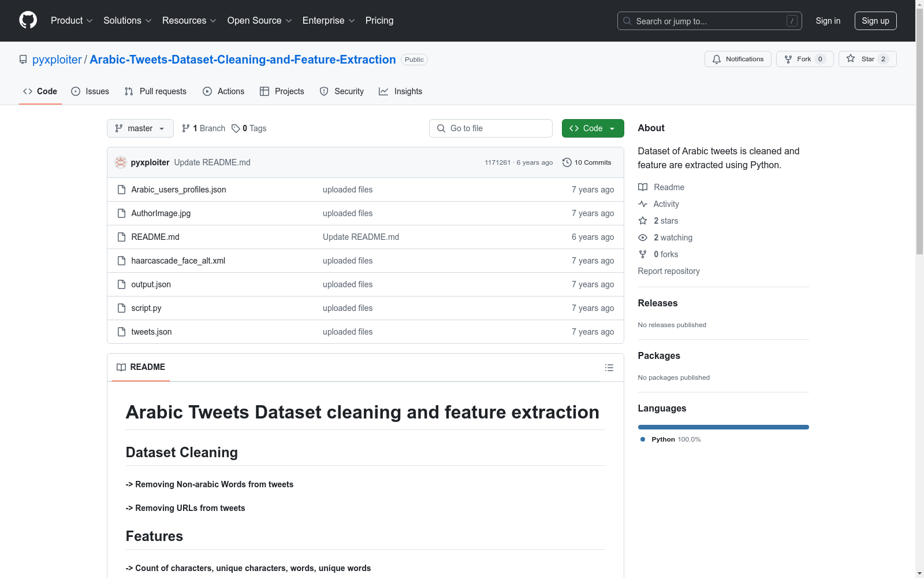Click the Notifications button
This screenshot has height=578, width=924.
click(x=738, y=59)
